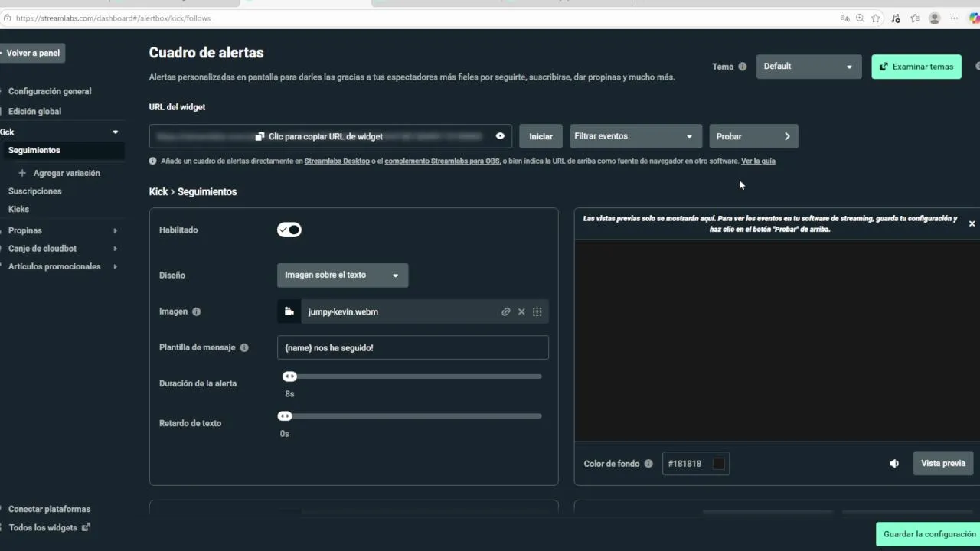Reveal the widget URL with the eye icon
Image resolution: width=980 pixels, height=551 pixels.
(x=500, y=136)
